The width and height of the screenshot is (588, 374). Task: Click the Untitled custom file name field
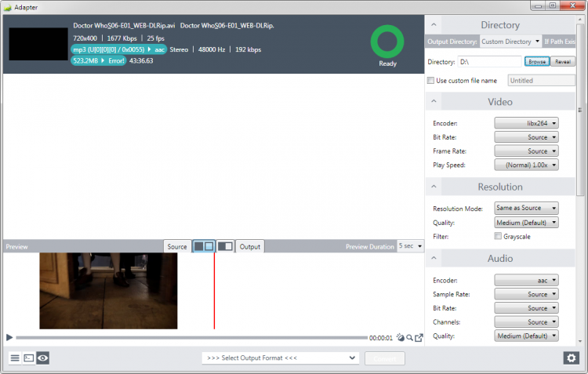coord(542,80)
